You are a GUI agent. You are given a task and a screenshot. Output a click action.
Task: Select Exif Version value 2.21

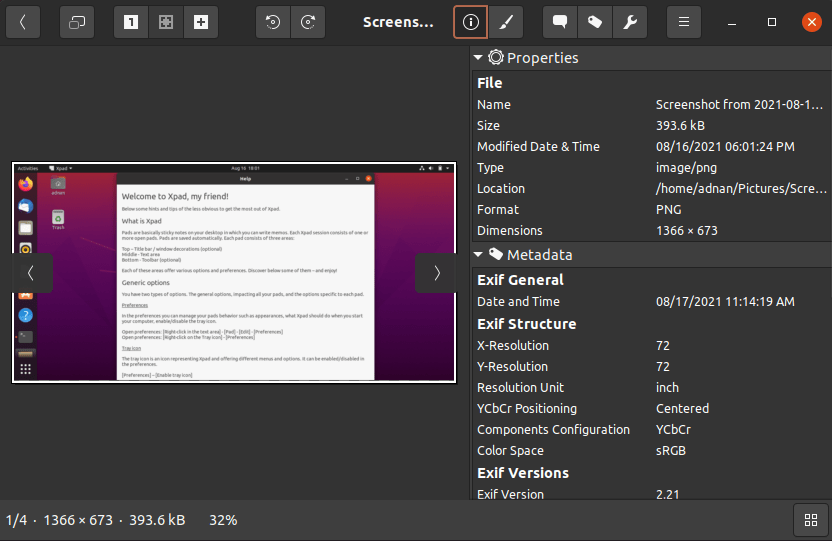668,494
